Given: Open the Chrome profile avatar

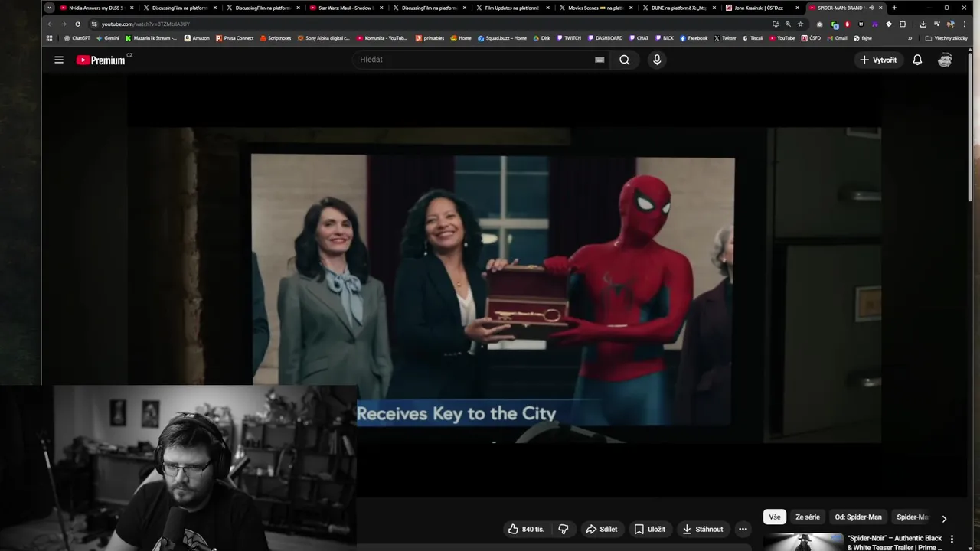Looking at the screenshot, I should point(950,24).
